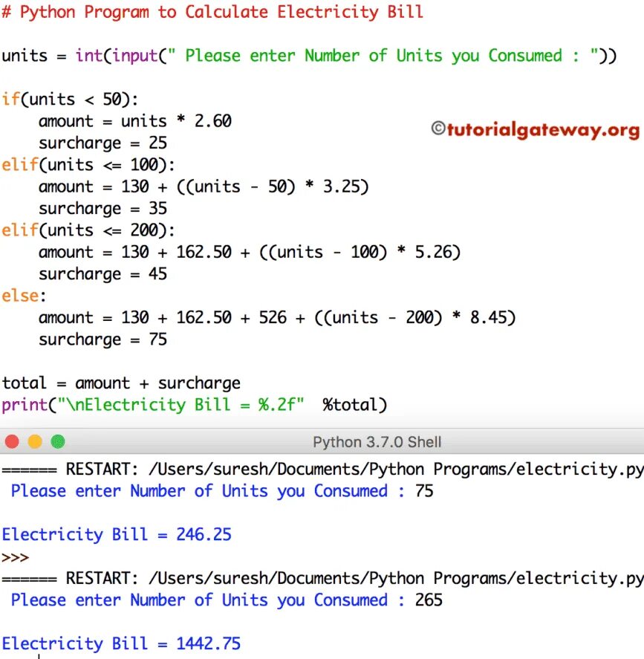Viewport: 644px width, 659px height.
Task: Click the 'units = int(input(' code line
Action: [309, 56]
